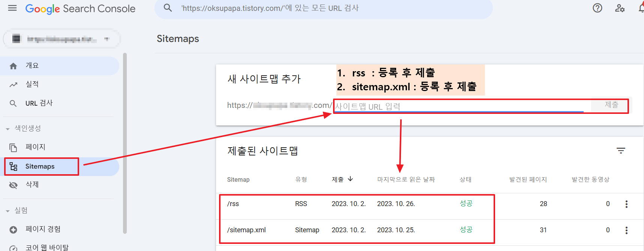Open the 실적 performance menu item
644x251 pixels.
[x=60, y=84]
